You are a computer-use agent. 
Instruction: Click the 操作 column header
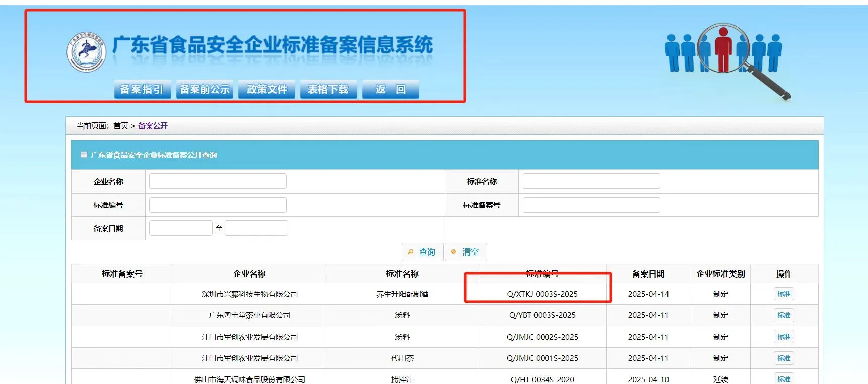point(784,274)
